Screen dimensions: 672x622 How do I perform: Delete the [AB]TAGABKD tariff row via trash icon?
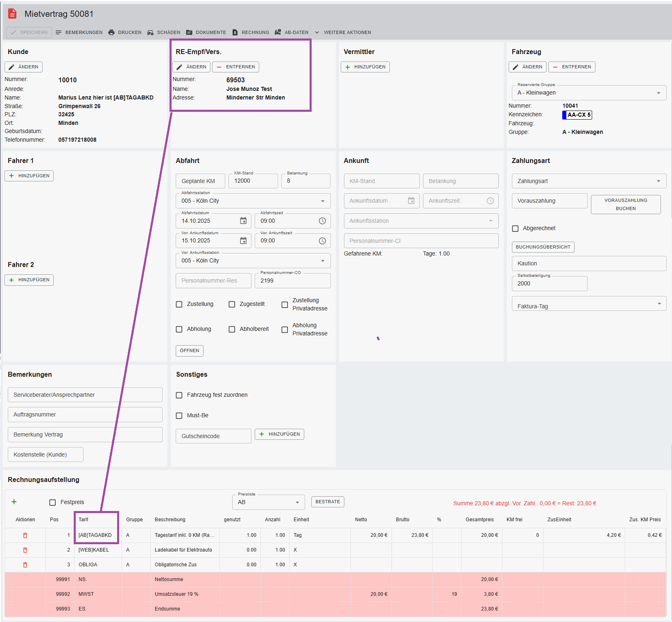point(25,535)
